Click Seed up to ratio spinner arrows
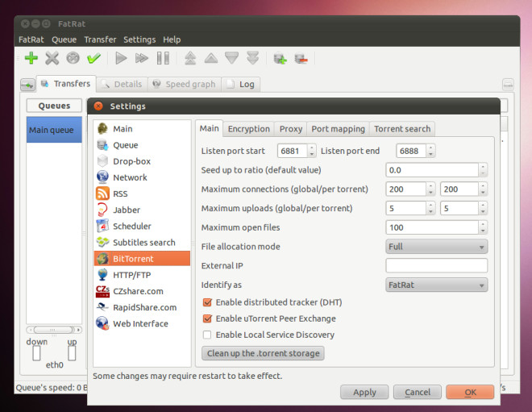Viewport: 532px width, 412px height. pyautogui.click(x=483, y=170)
